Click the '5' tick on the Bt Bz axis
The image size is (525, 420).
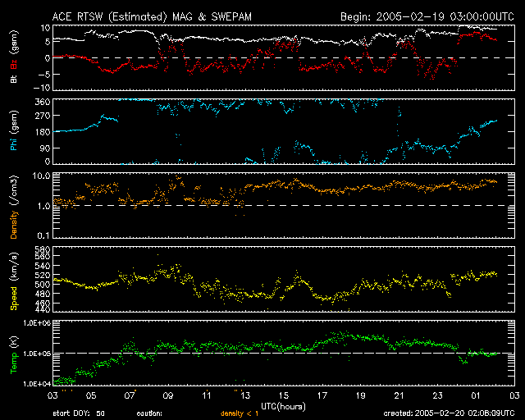coord(48,42)
